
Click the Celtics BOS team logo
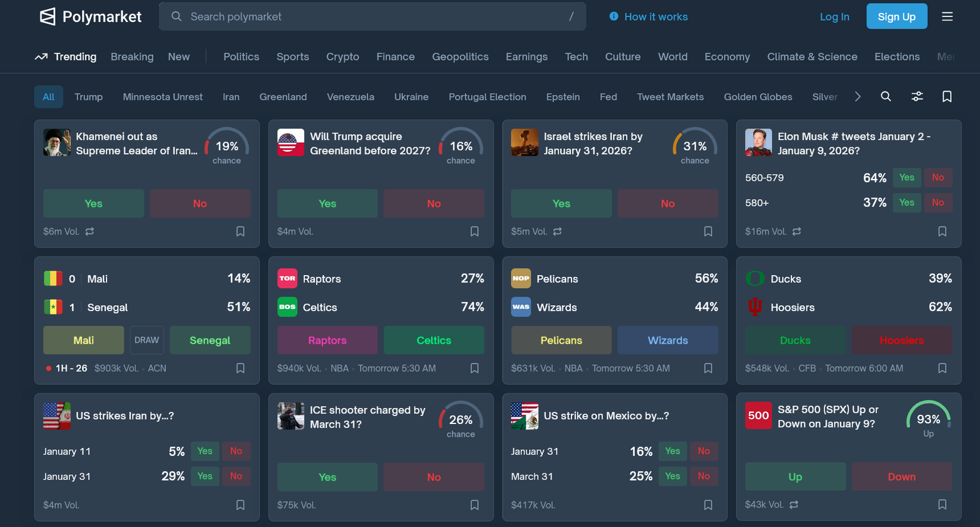click(x=287, y=307)
